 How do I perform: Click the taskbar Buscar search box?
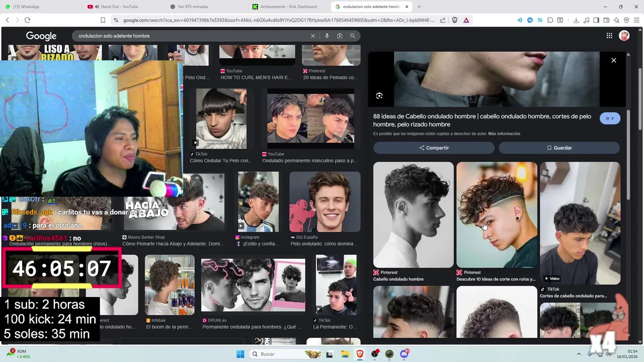(x=286, y=354)
